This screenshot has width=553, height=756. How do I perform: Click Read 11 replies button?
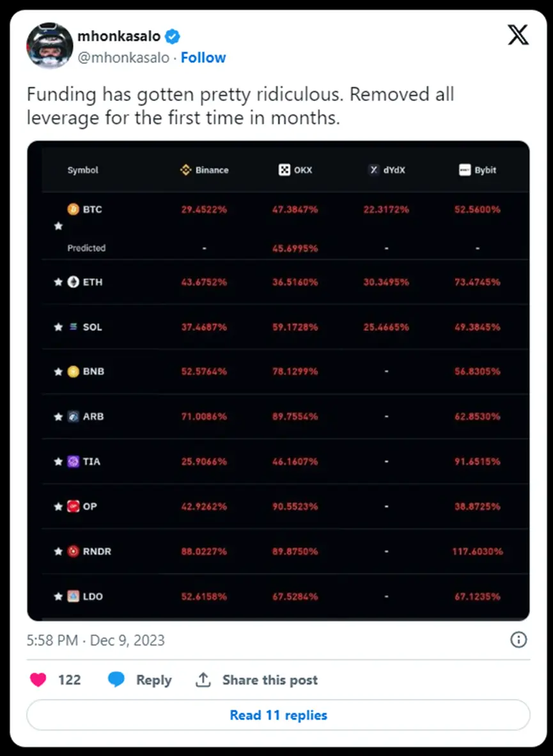(x=278, y=715)
